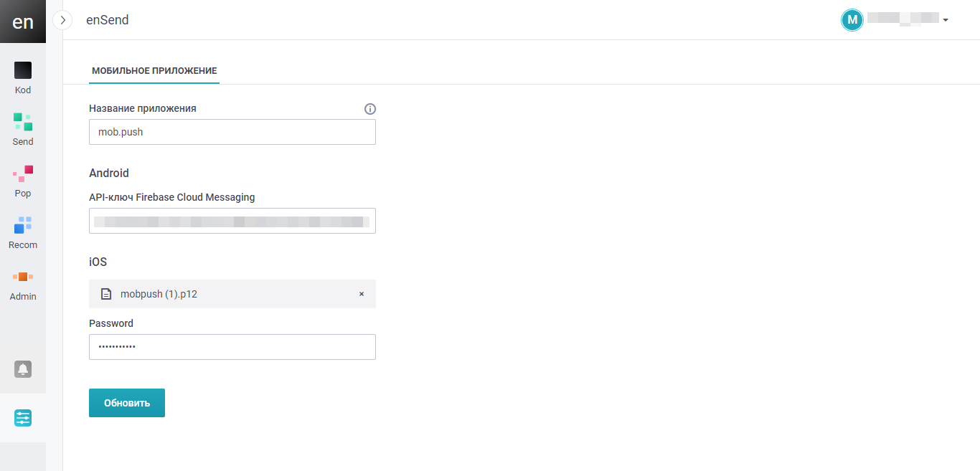Open the Kod module icon
The image size is (980, 471).
(23, 71)
